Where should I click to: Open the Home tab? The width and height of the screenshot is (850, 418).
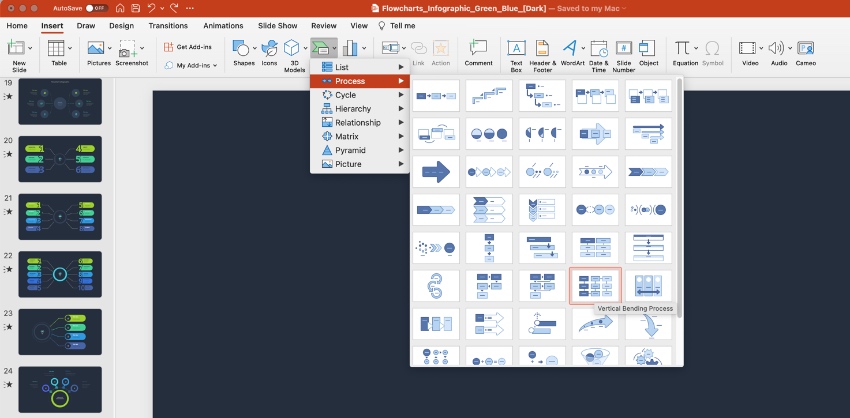coord(17,25)
